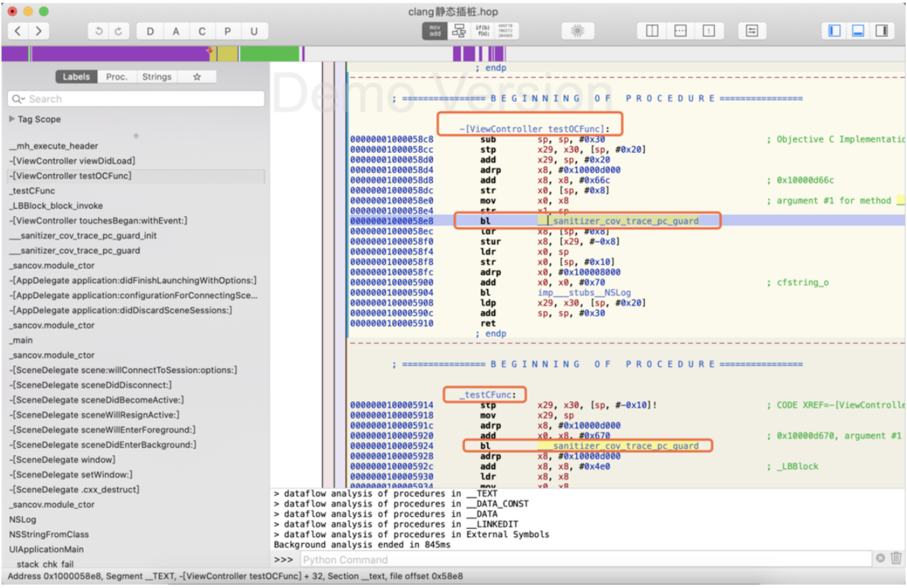907x588 pixels.
Task: Select -[SceneDelegate setWindow:] in the labels list
Action: click(71, 475)
